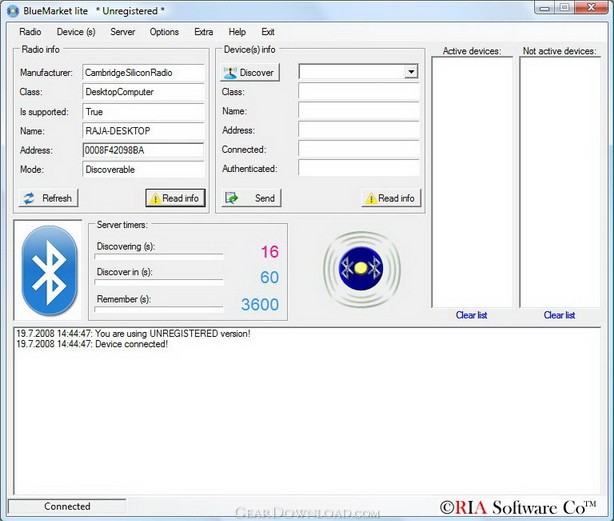The image size is (614, 521).
Task: Click the device Address input field
Action: (x=359, y=130)
